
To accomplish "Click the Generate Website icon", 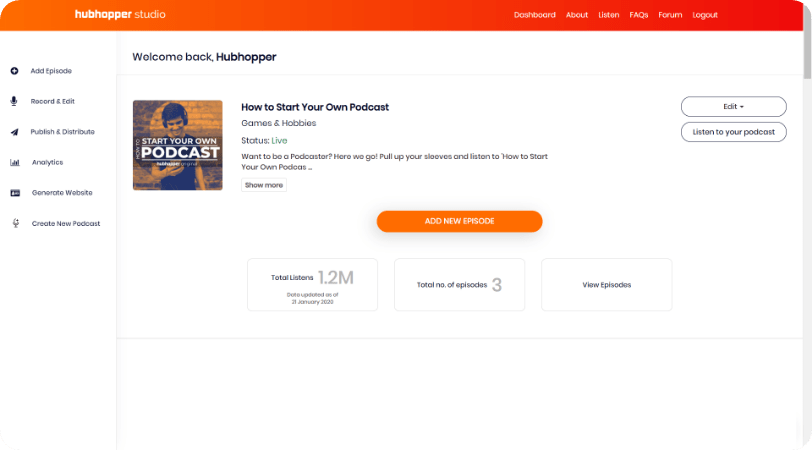I will pos(15,193).
